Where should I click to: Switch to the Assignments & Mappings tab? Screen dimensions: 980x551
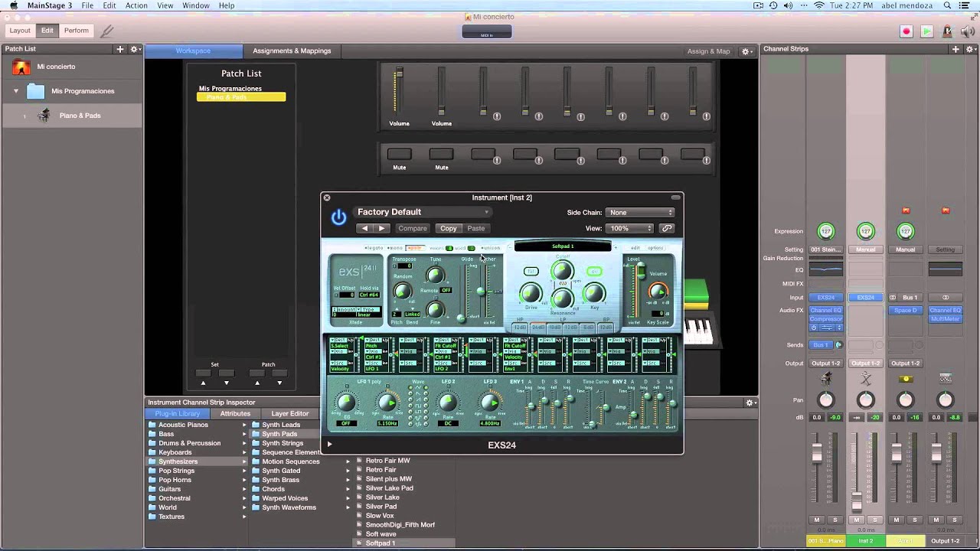point(292,51)
